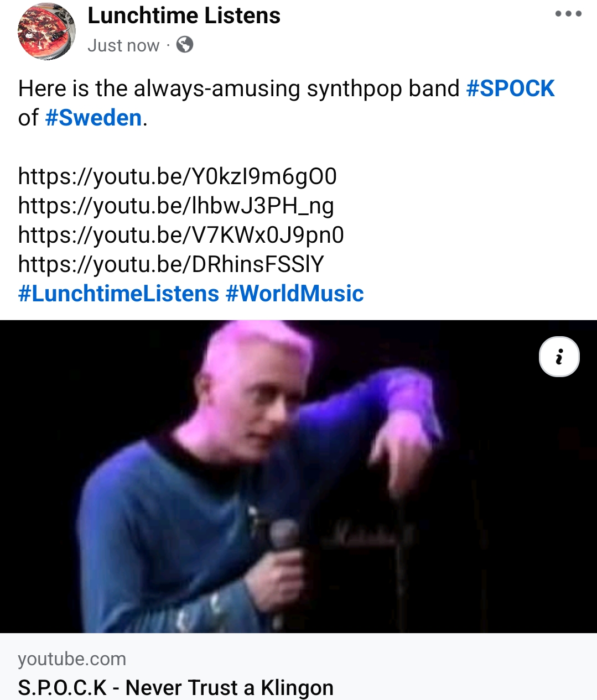The height and width of the screenshot is (700, 597).
Task: Click the 'Just now' post timestamp
Action: pyautogui.click(x=123, y=45)
